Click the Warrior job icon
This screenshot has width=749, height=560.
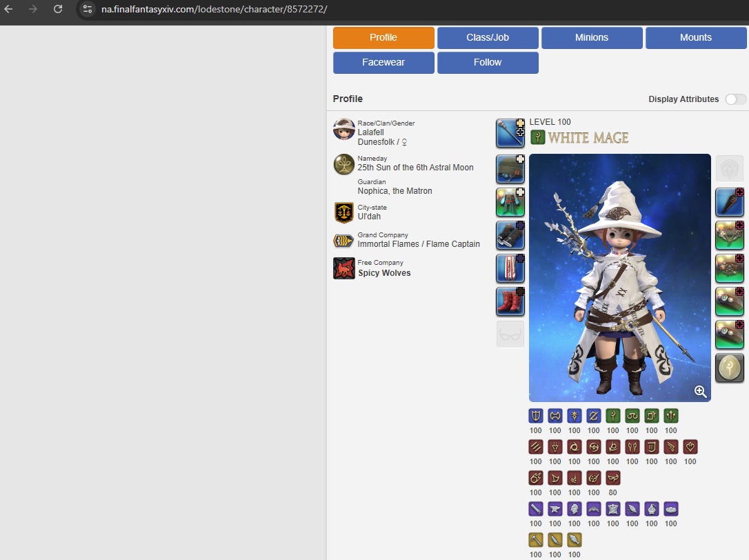point(555,416)
